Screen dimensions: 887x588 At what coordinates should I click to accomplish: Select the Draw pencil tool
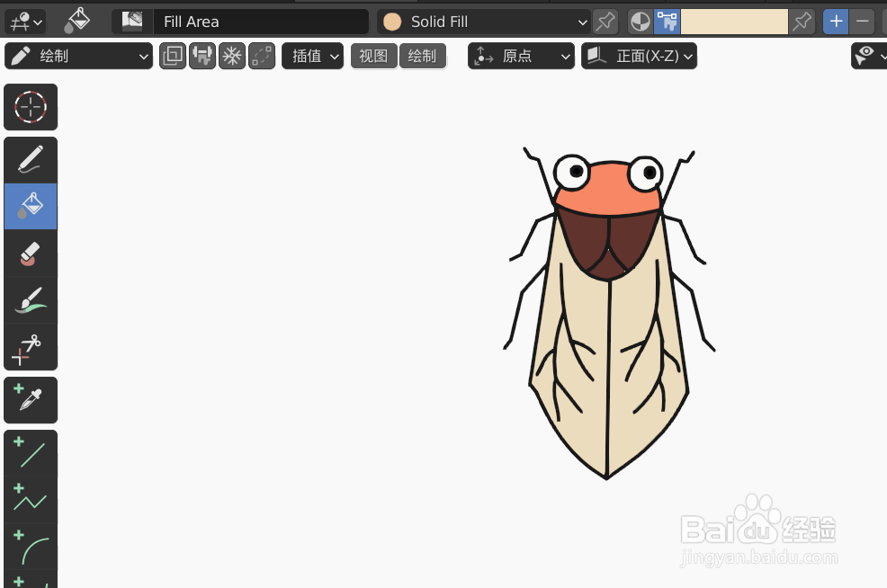coord(31,159)
